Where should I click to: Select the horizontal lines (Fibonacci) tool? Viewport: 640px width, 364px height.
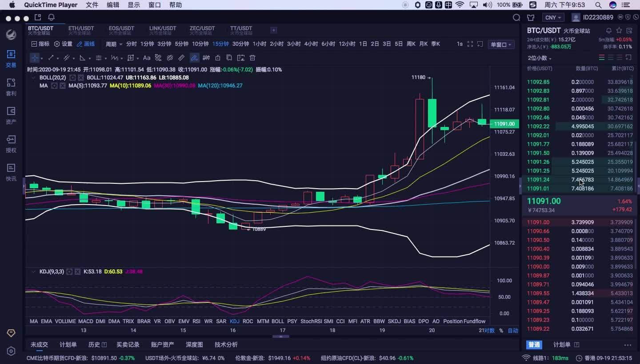[x=98, y=58]
